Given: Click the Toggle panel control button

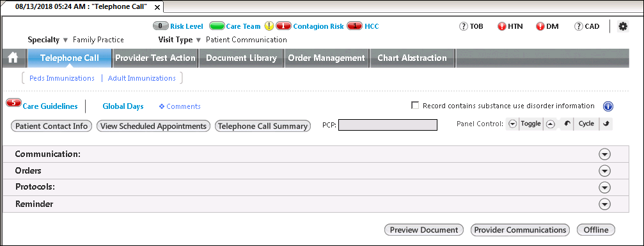Looking at the screenshot, I should [531, 124].
